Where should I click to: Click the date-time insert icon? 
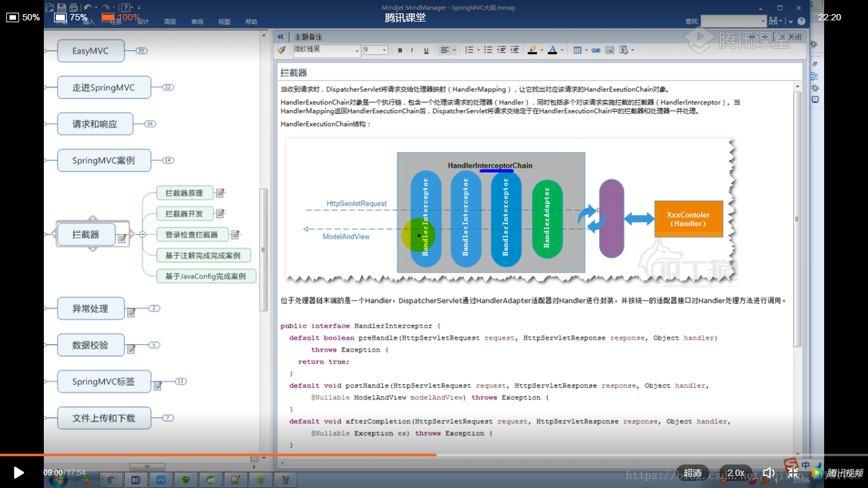pos(623,50)
